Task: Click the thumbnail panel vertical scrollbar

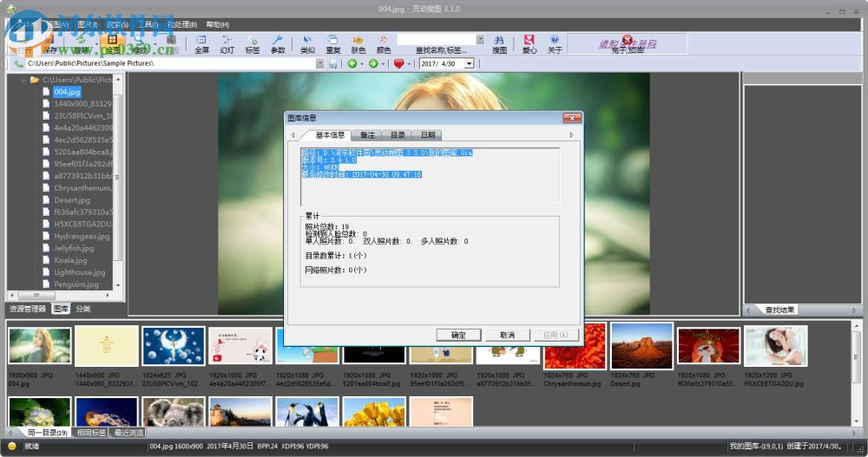Action: pos(857,374)
